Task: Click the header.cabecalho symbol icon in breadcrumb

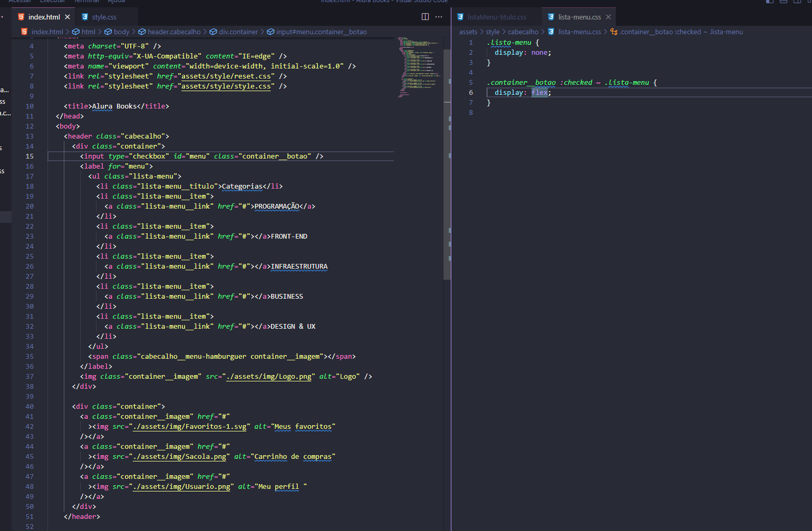Action: tap(142, 32)
